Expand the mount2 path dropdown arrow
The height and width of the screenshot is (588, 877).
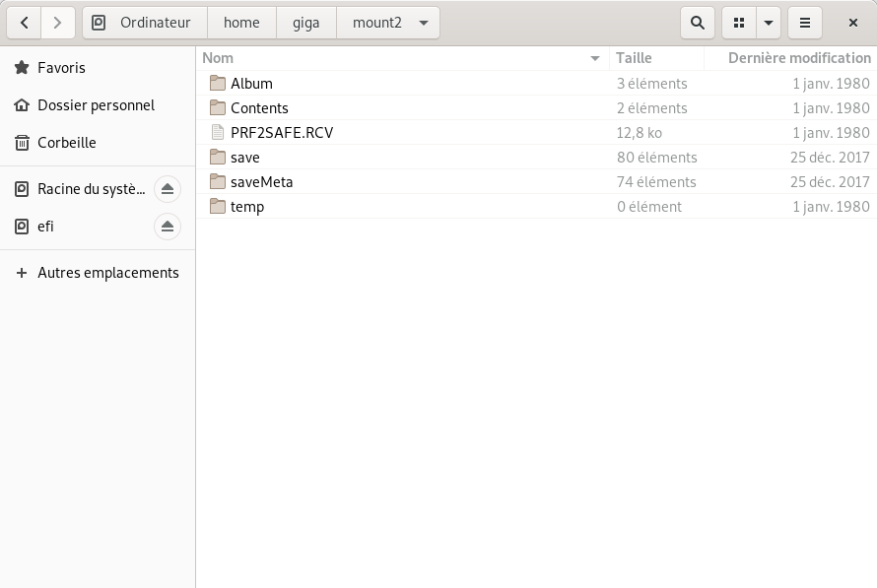(424, 23)
